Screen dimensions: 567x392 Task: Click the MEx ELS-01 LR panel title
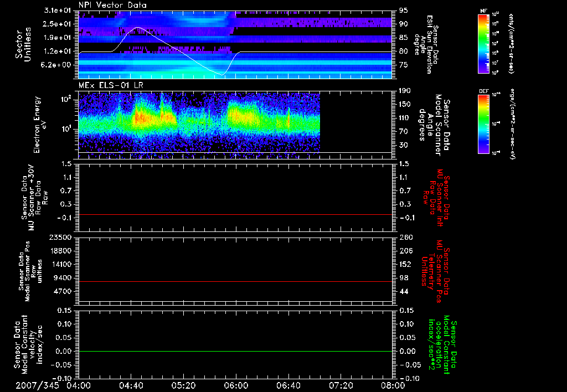pos(111,86)
